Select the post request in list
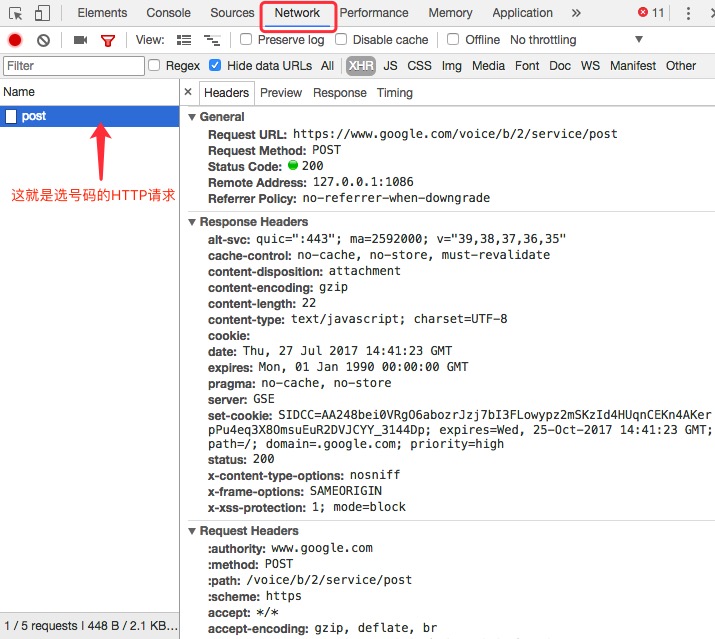The image size is (715, 639). pyautogui.click(x=34, y=116)
